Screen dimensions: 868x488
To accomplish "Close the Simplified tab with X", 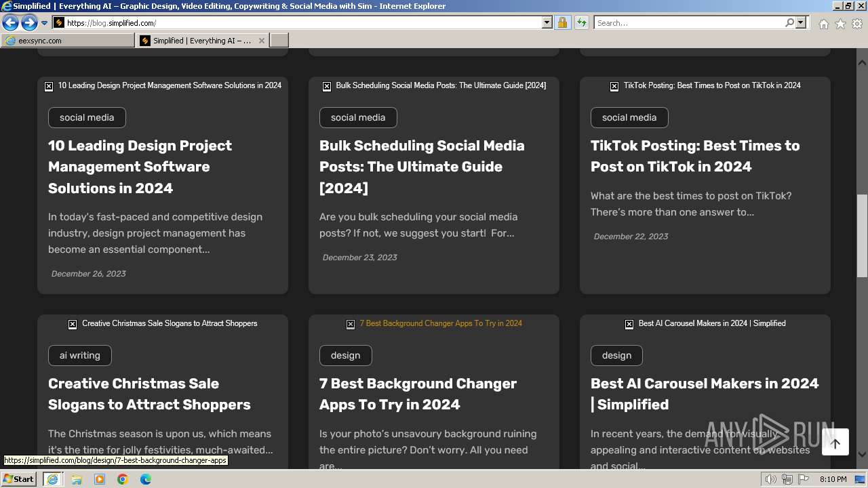I will [x=262, y=41].
